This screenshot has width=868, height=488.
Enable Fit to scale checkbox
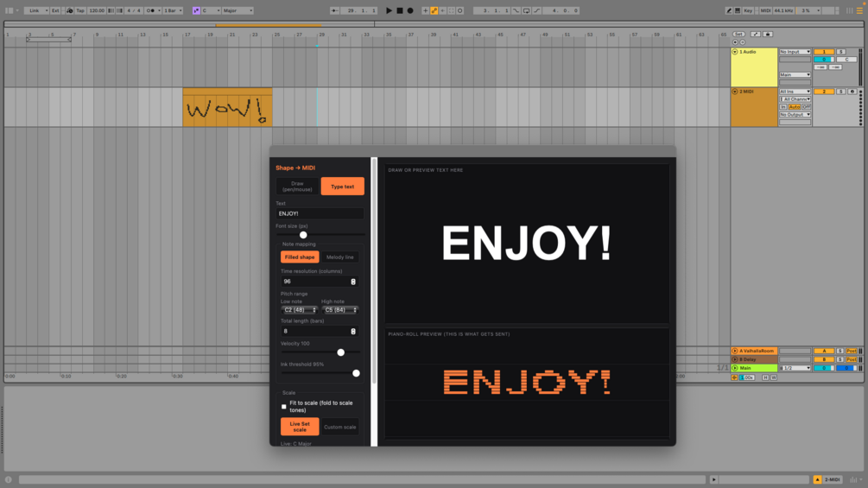click(x=284, y=407)
